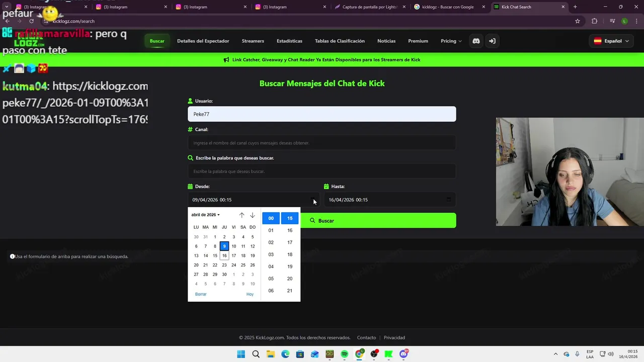Click the calendar picker icon in Desde field
The image size is (644, 362).
point(313,200)
